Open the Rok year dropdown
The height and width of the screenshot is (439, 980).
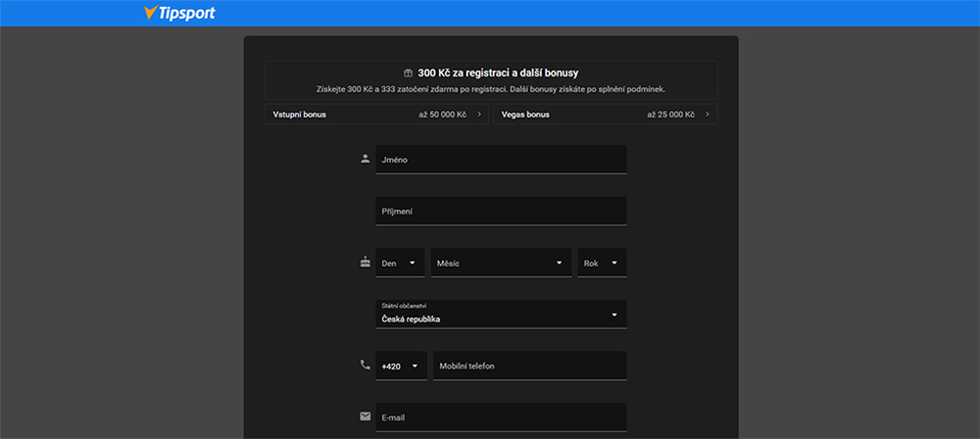pos(602,263)
